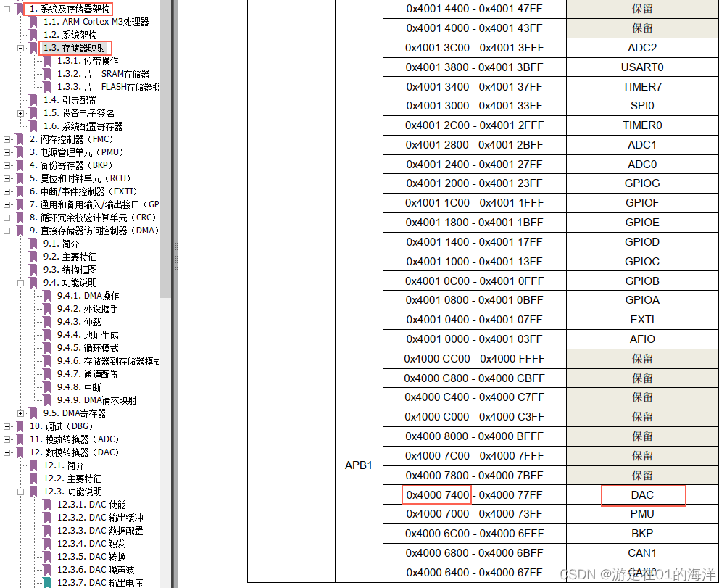Open bookmark 12.3.4. DAC 触发
This screenshot has width=727, height=588.
(x=91, y=544)
